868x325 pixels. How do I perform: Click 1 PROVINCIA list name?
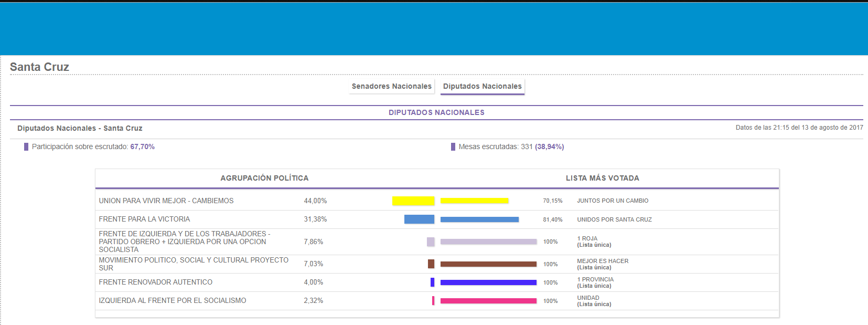pos(595,279)
